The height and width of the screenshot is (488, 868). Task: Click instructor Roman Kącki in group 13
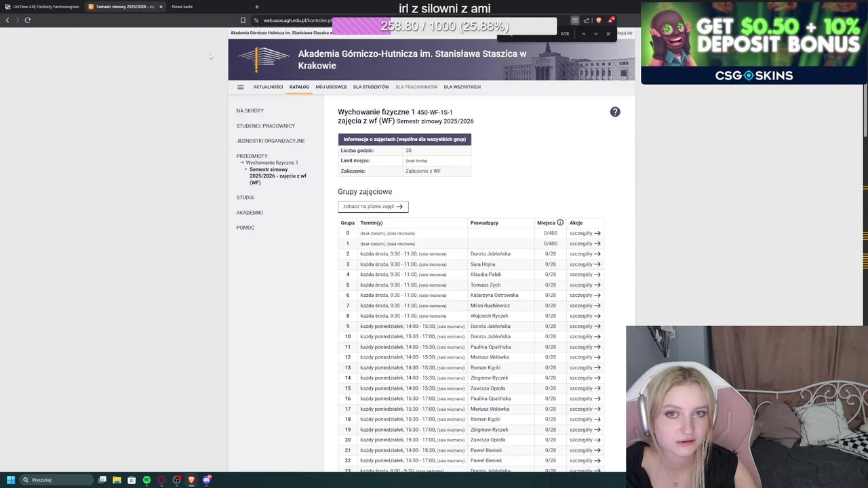tap(486, 367)
